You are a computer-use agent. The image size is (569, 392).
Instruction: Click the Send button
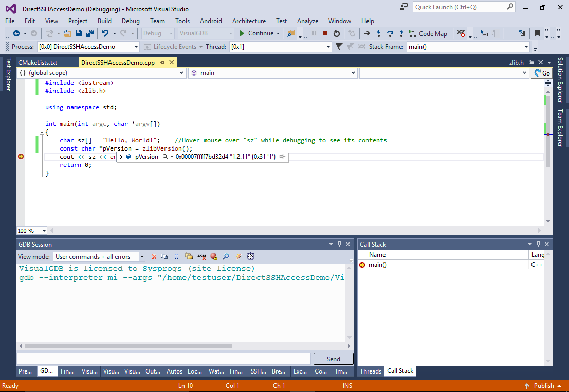[333, 359]
